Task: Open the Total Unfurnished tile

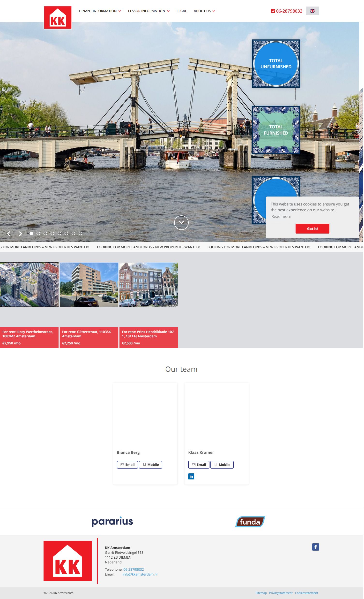Action: [x=276, y=64]
